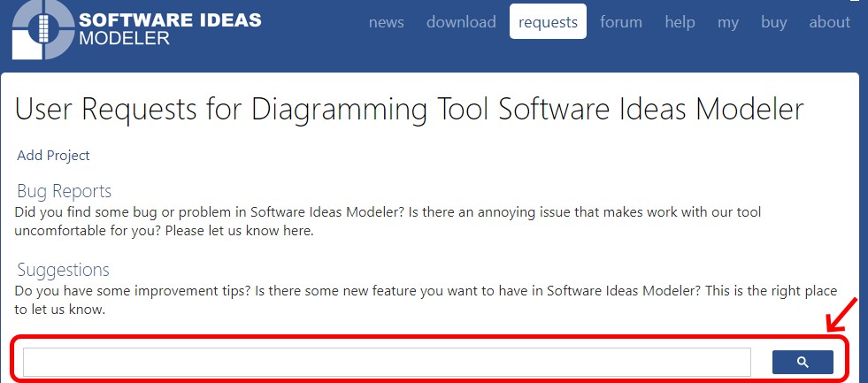Open the news menu item

click(x=386, y=22)
